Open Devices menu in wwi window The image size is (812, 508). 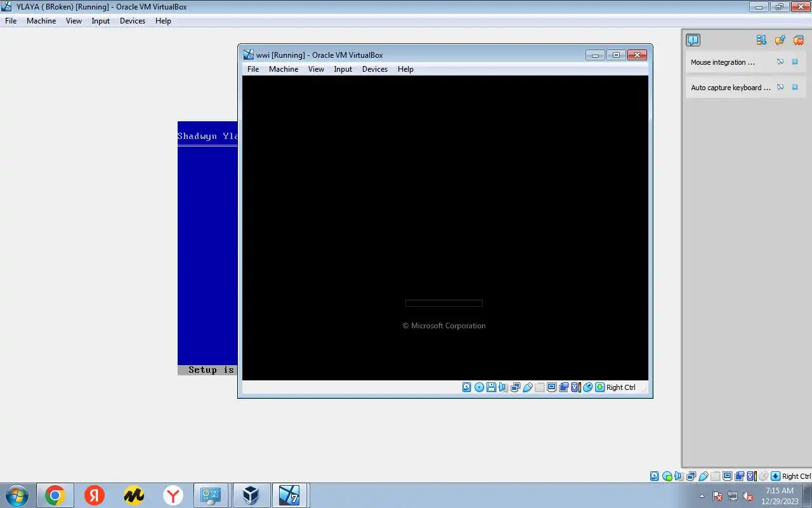coord(375,69)
